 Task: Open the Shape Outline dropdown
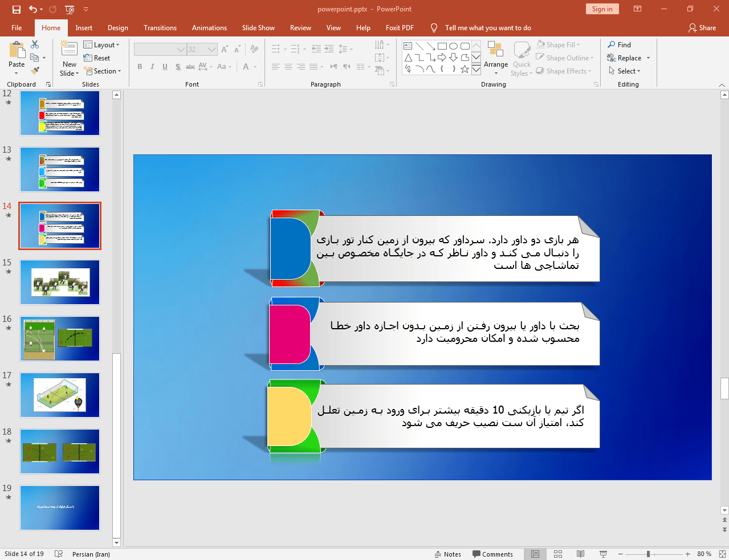(x=565, y=58)
